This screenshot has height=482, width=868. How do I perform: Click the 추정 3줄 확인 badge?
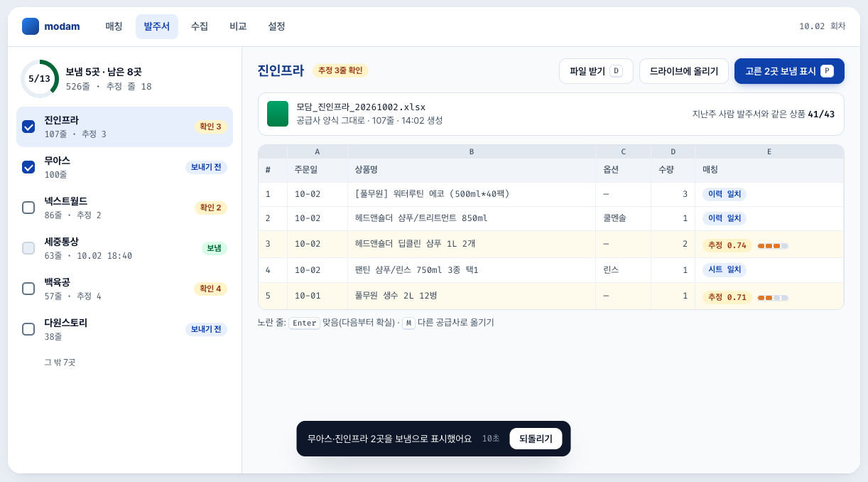coord(340,70)
